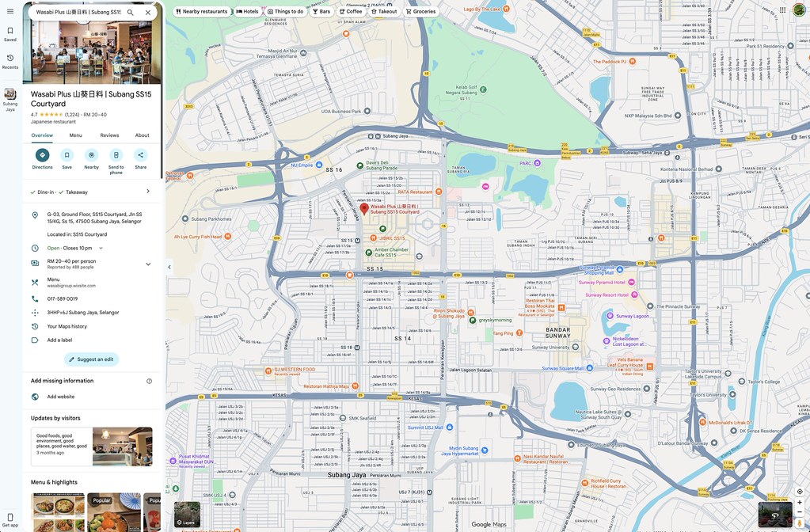Center map on your location

800,492
